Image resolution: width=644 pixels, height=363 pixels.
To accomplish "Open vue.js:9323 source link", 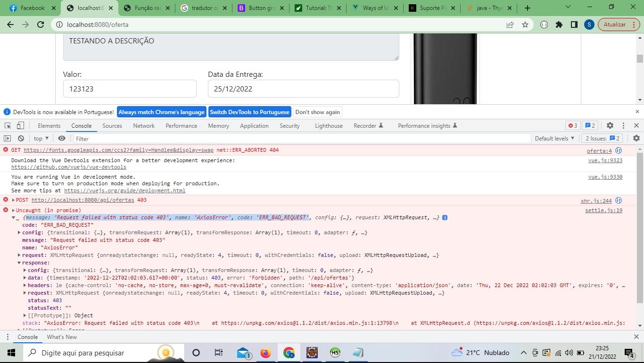I will 605,160.
